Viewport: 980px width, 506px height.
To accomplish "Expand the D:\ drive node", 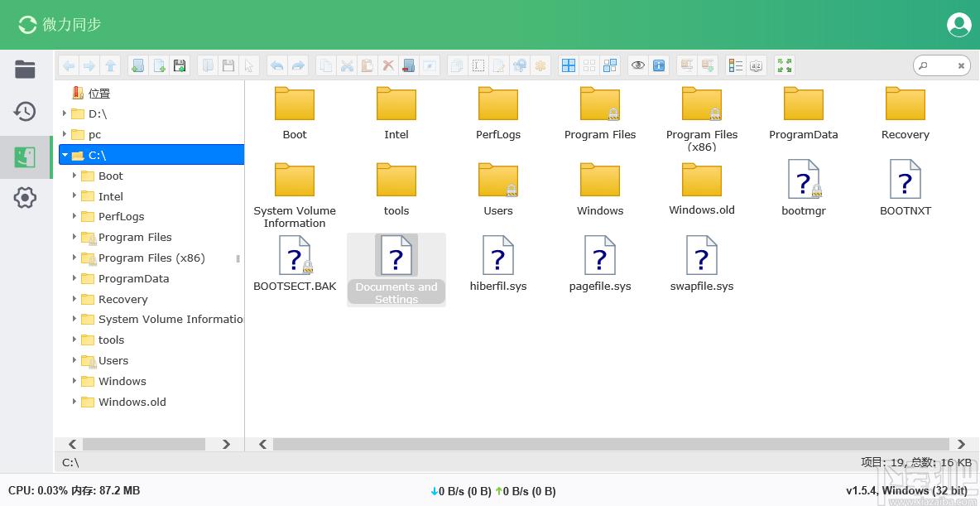I will pos(65,113).
